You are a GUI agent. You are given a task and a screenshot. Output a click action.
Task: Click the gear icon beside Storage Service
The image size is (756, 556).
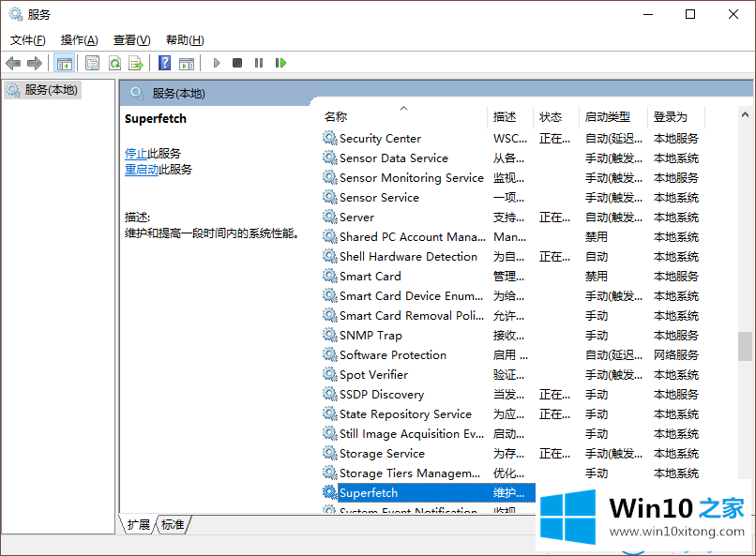[330, 454]
